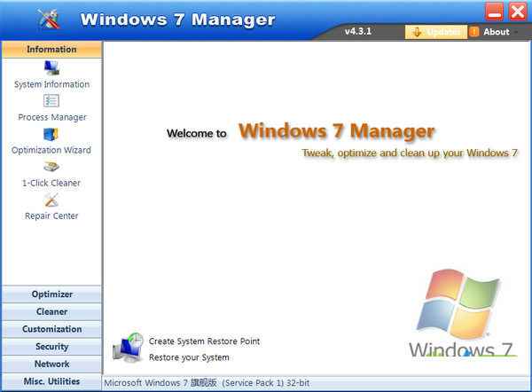532x392 pixels.
Task: Close the Windows 7 Manager window
Action: [518, 12]
